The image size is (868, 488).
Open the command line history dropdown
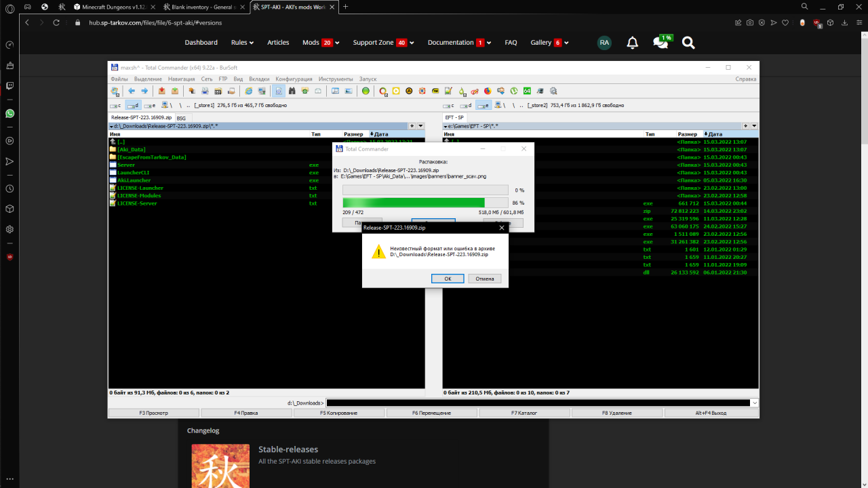(755, 403)
